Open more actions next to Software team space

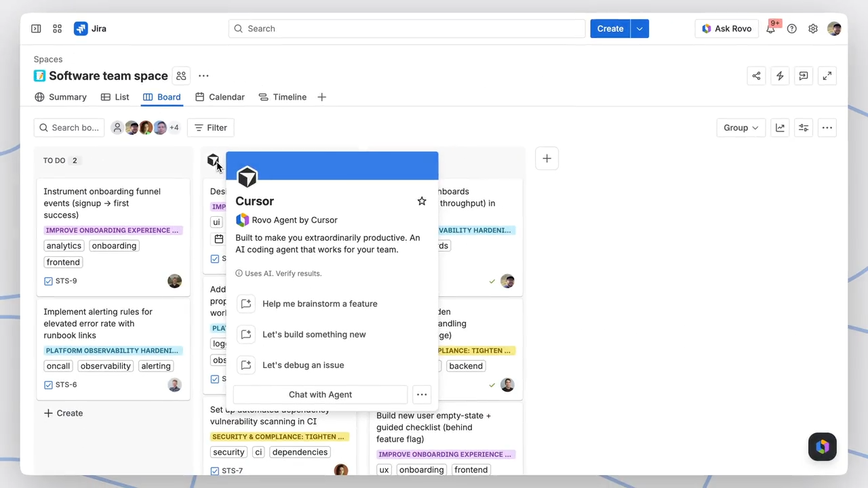(203, 76)
